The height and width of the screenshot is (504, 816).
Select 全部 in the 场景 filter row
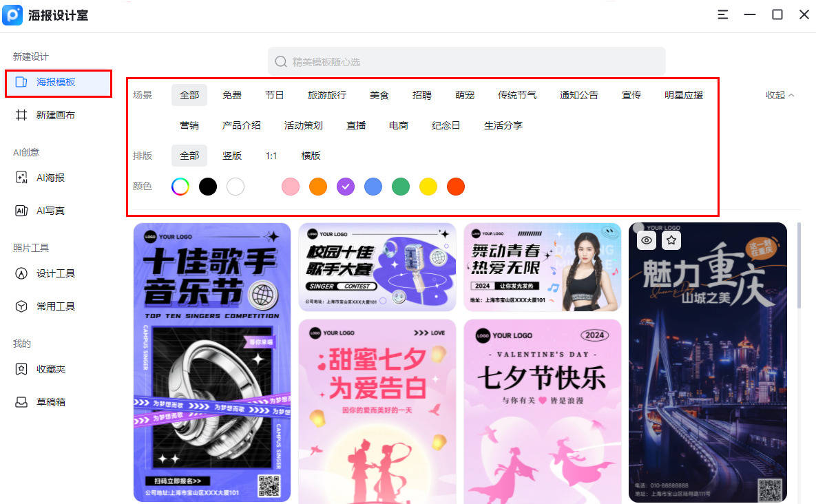click(x=189, y=95)
